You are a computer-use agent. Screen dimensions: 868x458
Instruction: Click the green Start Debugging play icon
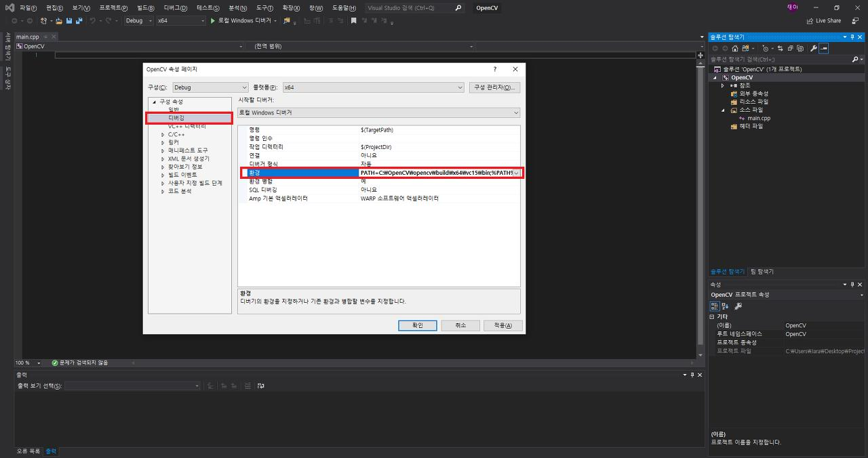point(212,20)
